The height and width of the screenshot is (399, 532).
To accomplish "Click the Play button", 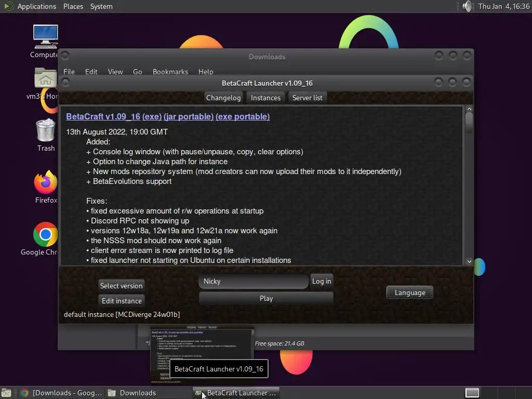I will 266,298.
